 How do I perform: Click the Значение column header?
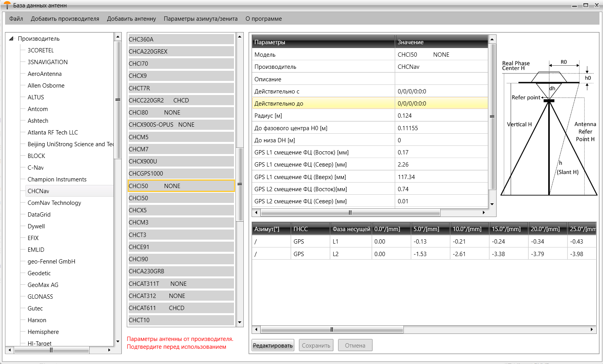click(x=442, y=42)
